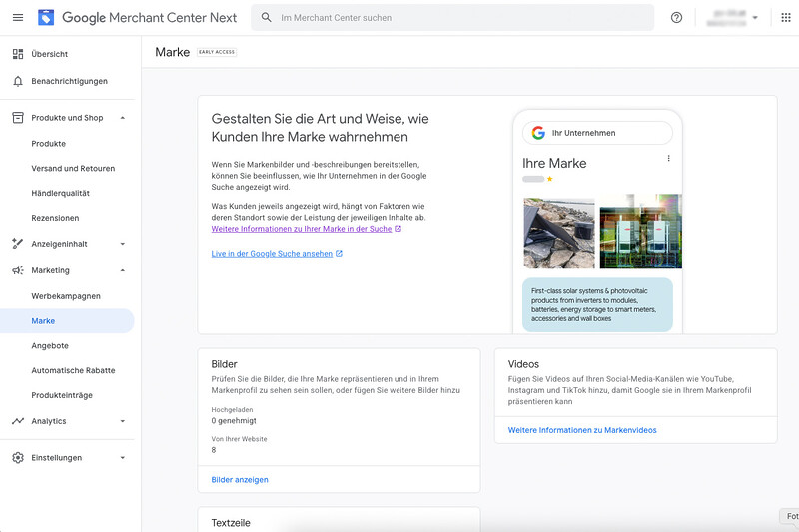
Task: Collapse the Marketing section
Action: [122, 270]
